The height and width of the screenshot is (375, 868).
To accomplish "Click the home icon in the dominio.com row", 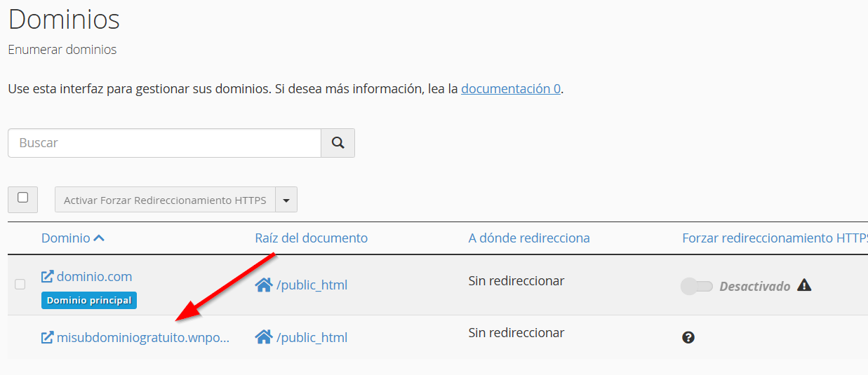I will pyautogui.click(x=264, y=285).
